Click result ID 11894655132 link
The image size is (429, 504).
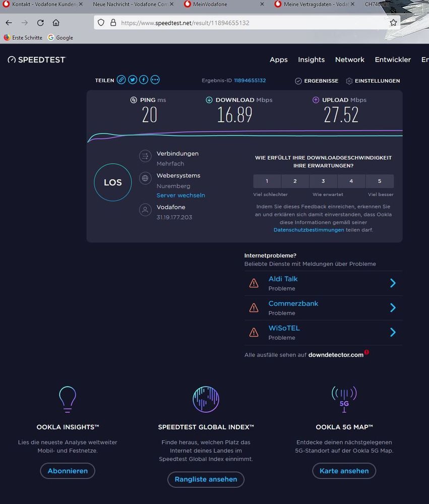[250, 80]
